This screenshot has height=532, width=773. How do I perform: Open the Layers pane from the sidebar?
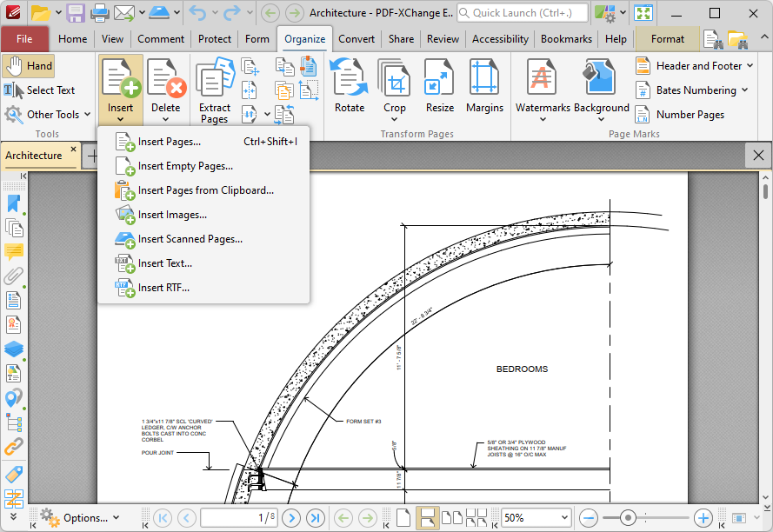coord(14,349)
